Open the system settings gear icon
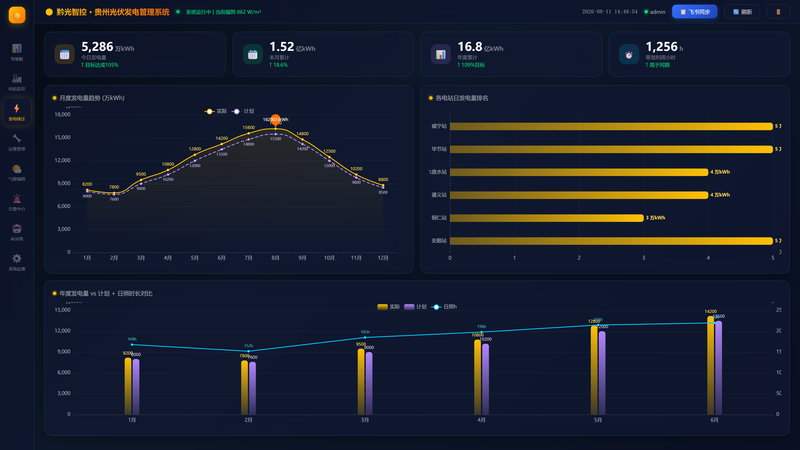This screenshot has height=450, width=800. point(17,262)
